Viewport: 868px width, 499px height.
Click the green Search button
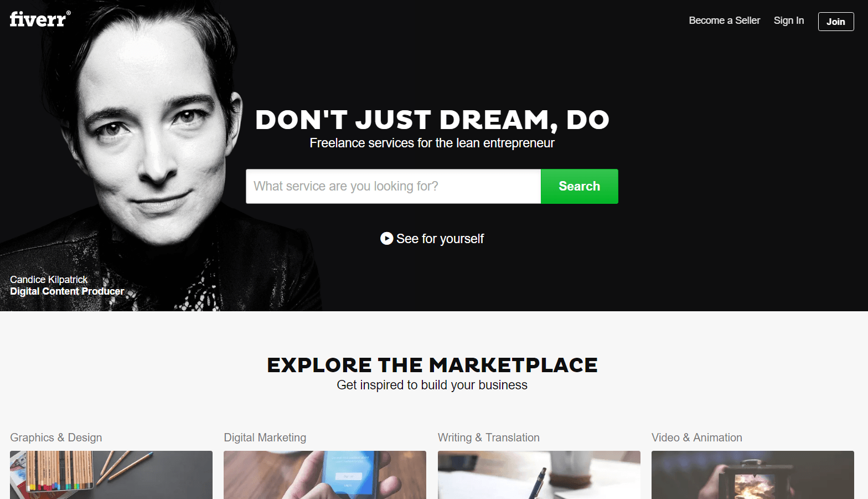[579, 186]
